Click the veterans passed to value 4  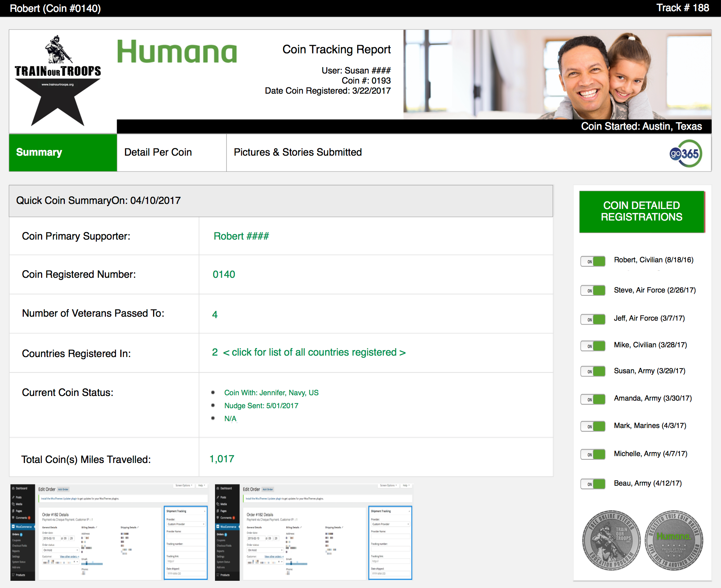coord(215,315)
